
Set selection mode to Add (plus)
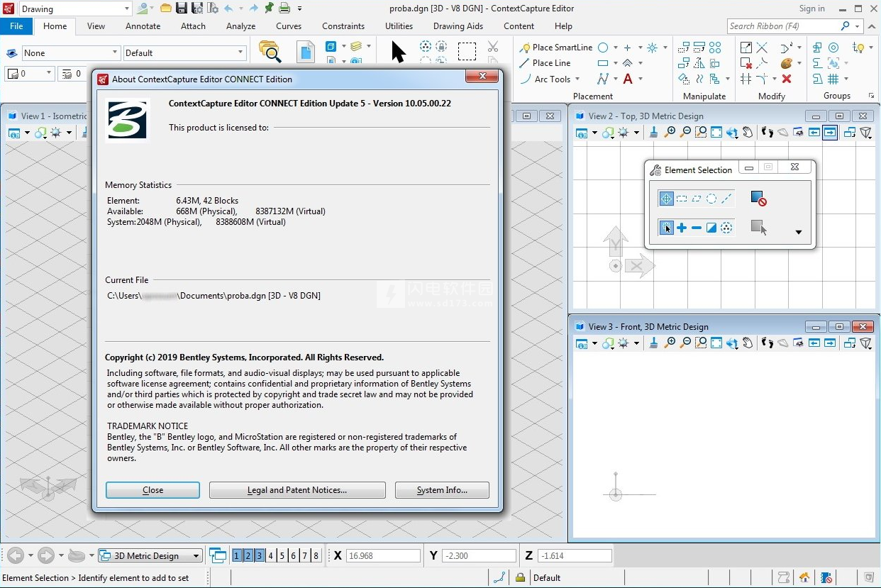point(682,228)
